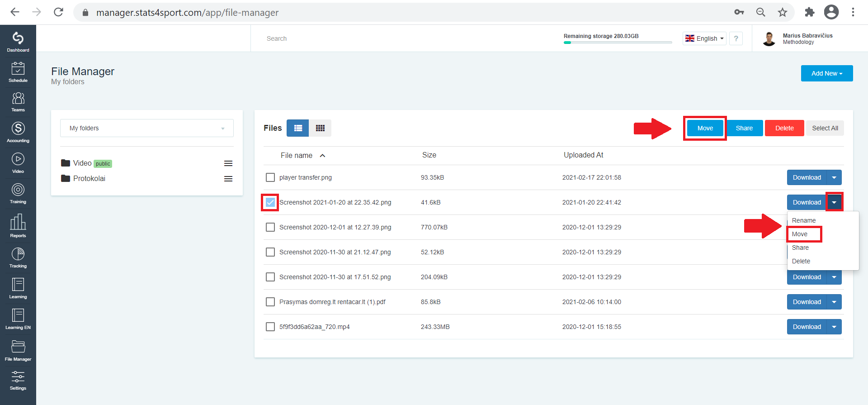This screenshot has width=868, height=405.
Task: Check the player transfer.png checkbox
Action: click(x=270, y=177)
